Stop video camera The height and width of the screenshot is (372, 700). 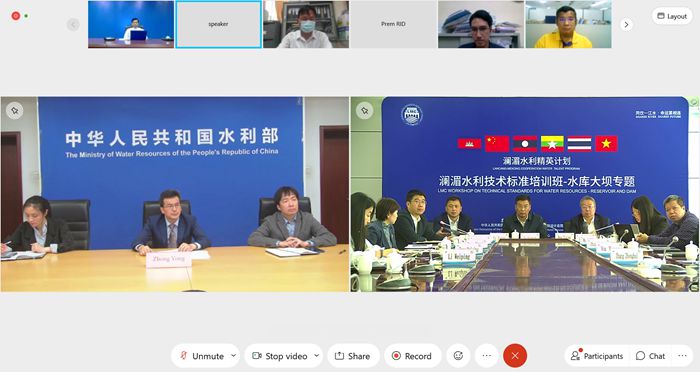(280, 356)
